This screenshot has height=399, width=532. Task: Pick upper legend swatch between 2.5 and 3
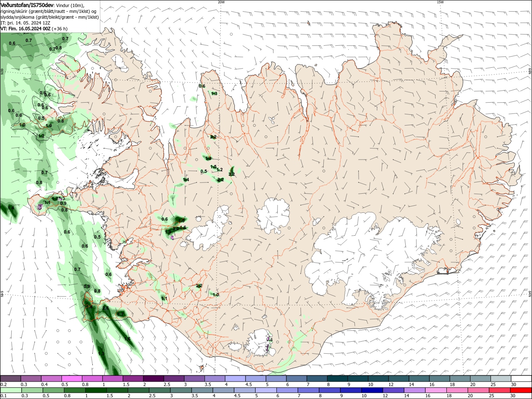click(x=174, y=379)
